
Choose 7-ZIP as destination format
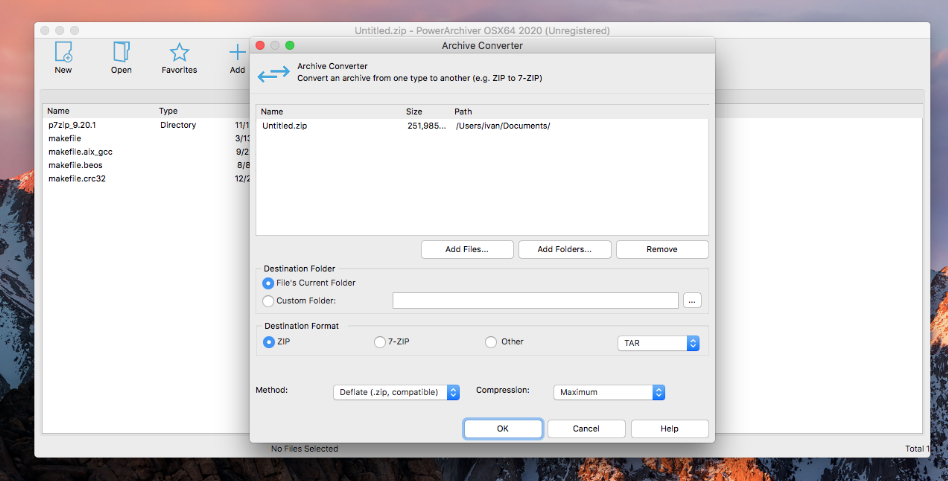pyautogui.click(x=380, y=342)
